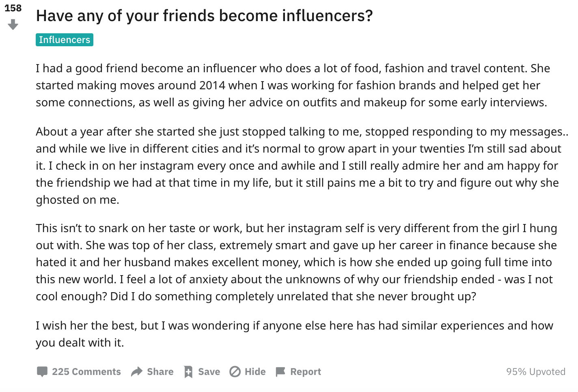Click the 158 vote score
Screen dimensions: 578x392
[13, 8]
